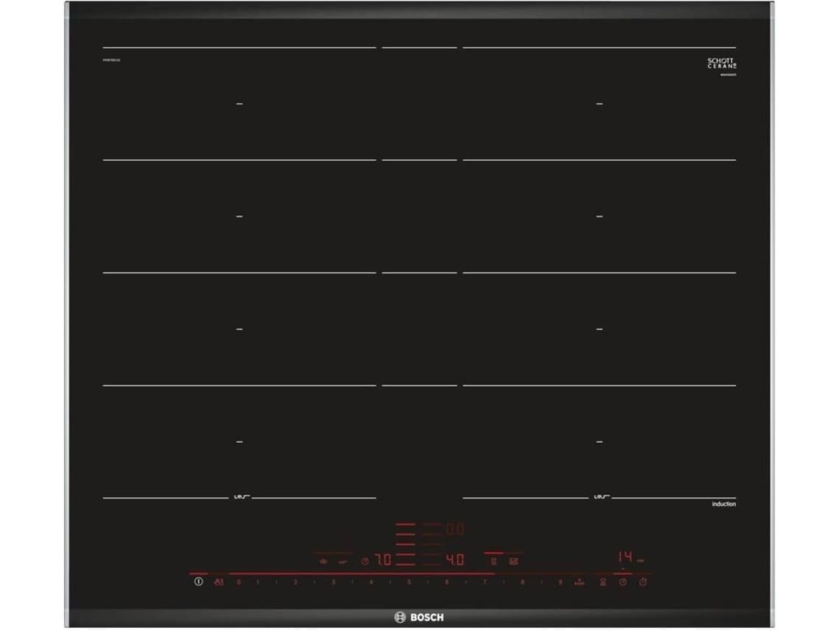
Task: Tap the main power on/off icon
Action: point(199,581)
